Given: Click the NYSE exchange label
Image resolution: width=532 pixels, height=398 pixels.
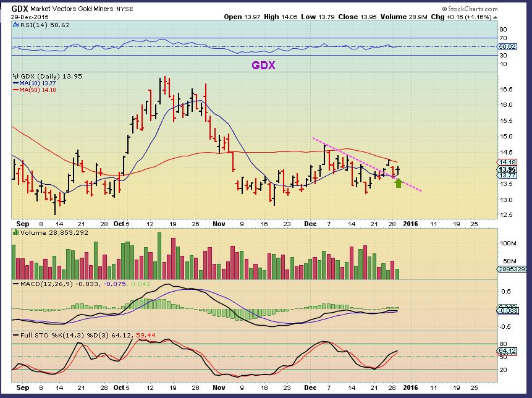Looking at the screenshot, I should (x=125, y=9).
